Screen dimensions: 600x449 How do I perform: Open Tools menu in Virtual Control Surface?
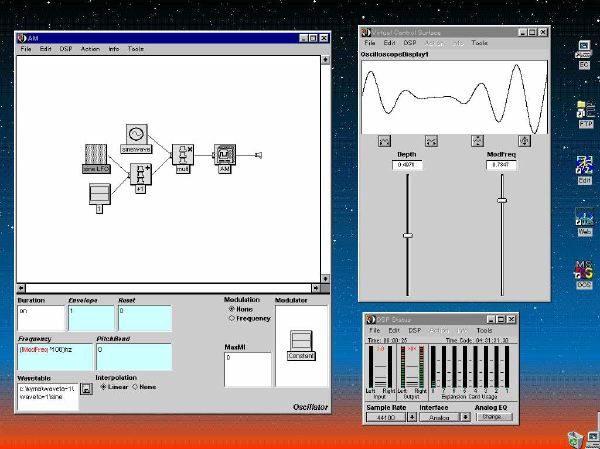(479, 43)
